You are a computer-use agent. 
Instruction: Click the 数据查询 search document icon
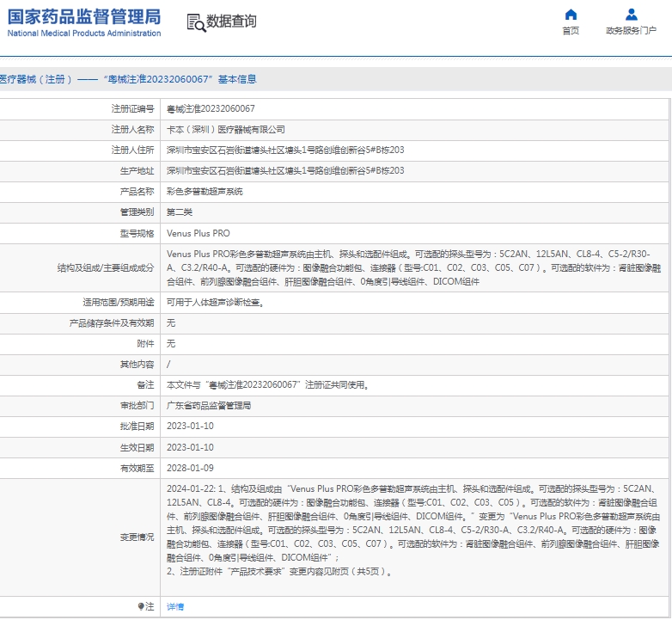[x=195, y=22]
